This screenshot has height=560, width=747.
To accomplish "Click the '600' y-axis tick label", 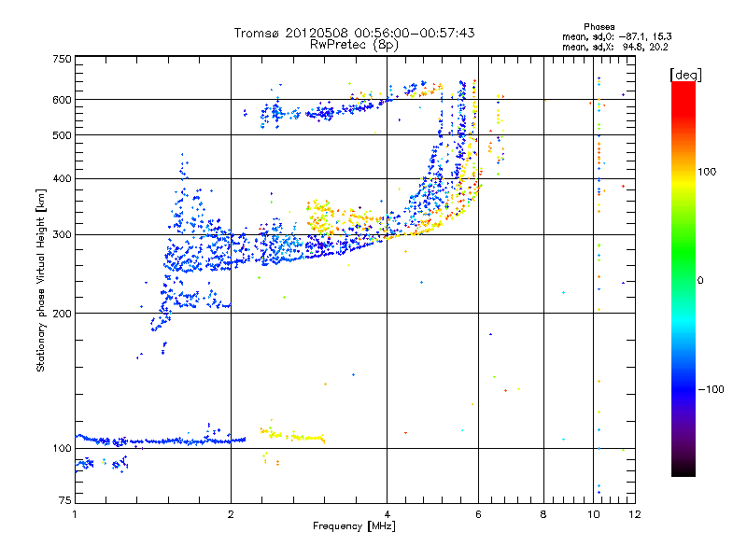I will click(x=62, y=100).
